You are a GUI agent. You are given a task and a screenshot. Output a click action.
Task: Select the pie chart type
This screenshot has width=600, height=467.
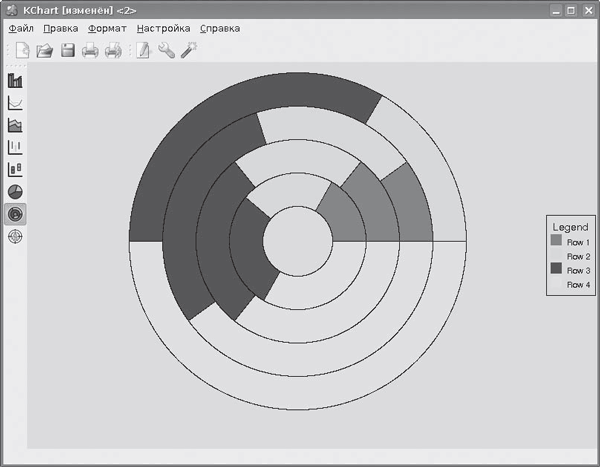[x=16, y=191]
